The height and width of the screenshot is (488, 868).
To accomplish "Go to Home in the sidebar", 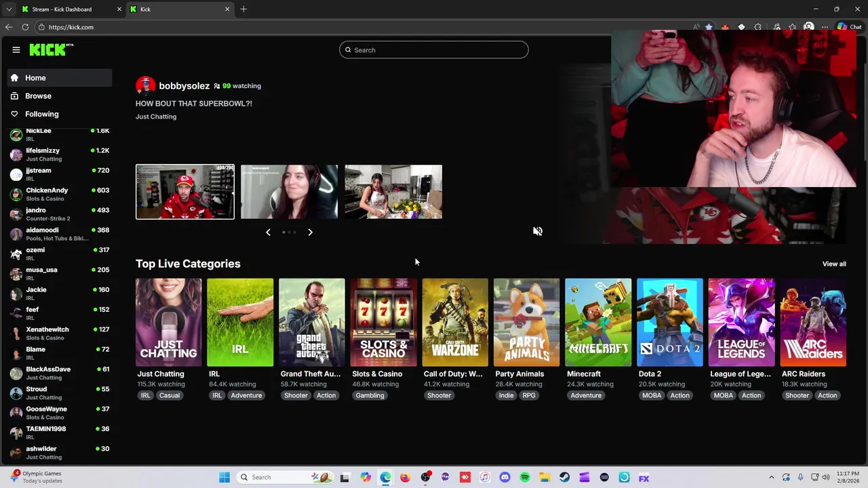I will point(60,78).
